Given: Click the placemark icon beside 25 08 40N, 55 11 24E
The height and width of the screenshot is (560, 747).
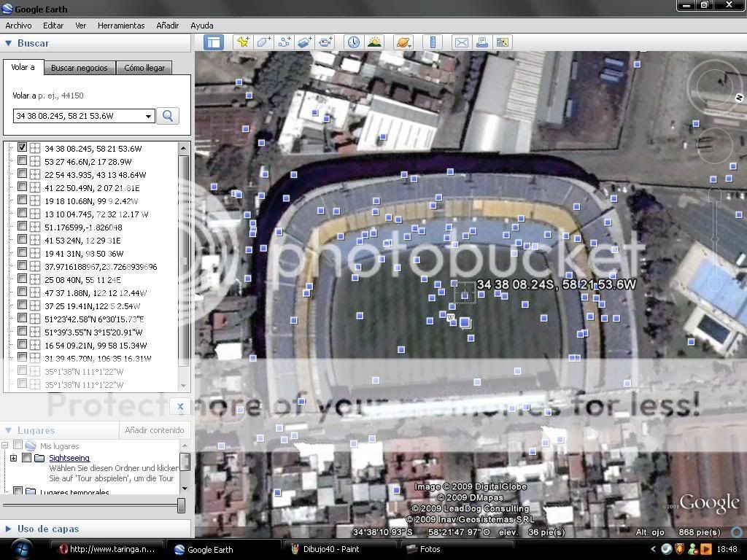Looking at the screenshot, I should pos(35,279).
